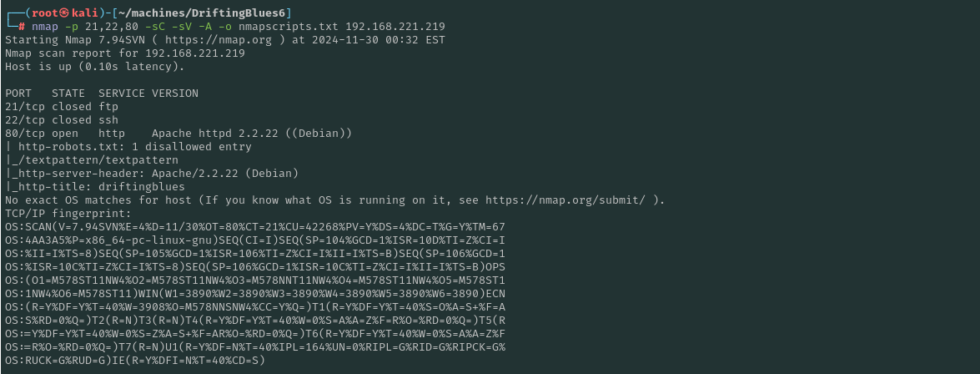Click the http-robots.txt disallowed entry line
Screen dimensions: 980x374
coord(128,146)
